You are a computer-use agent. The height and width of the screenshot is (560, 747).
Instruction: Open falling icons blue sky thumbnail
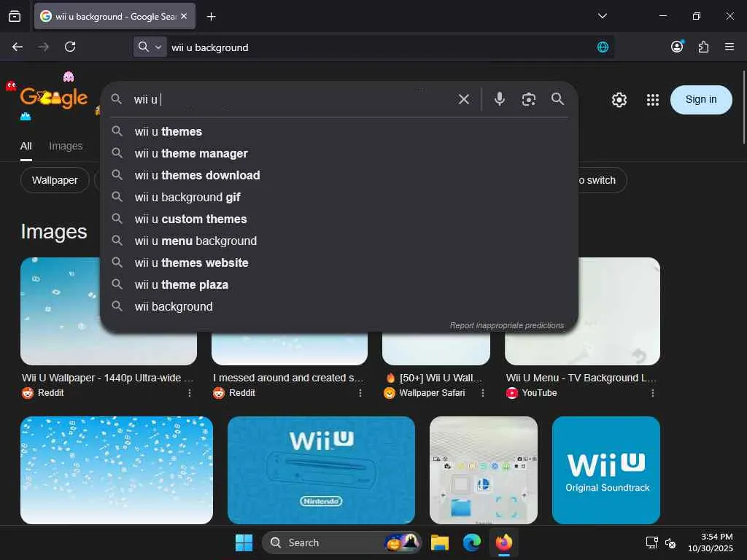point(117,470)
